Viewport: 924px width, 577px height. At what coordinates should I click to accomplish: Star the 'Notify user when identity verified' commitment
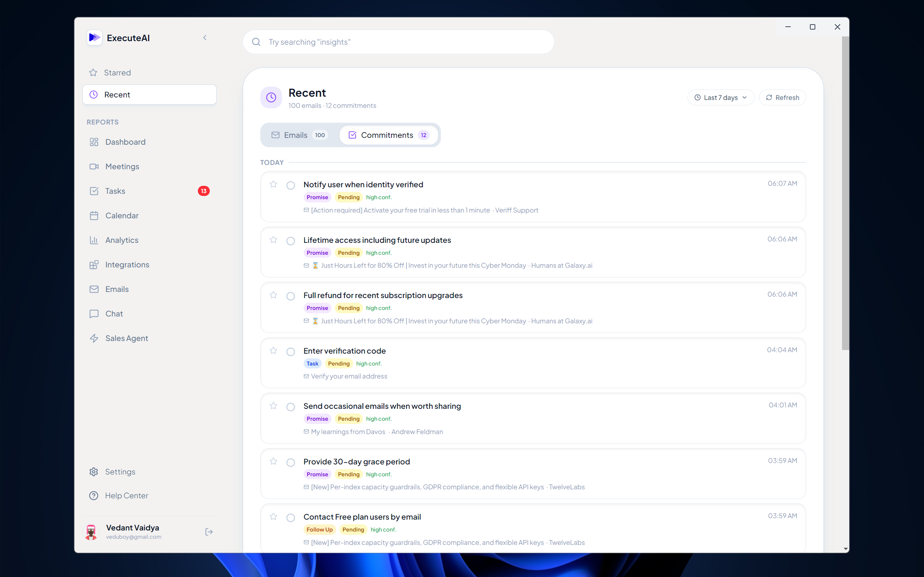tap(273, 184)
